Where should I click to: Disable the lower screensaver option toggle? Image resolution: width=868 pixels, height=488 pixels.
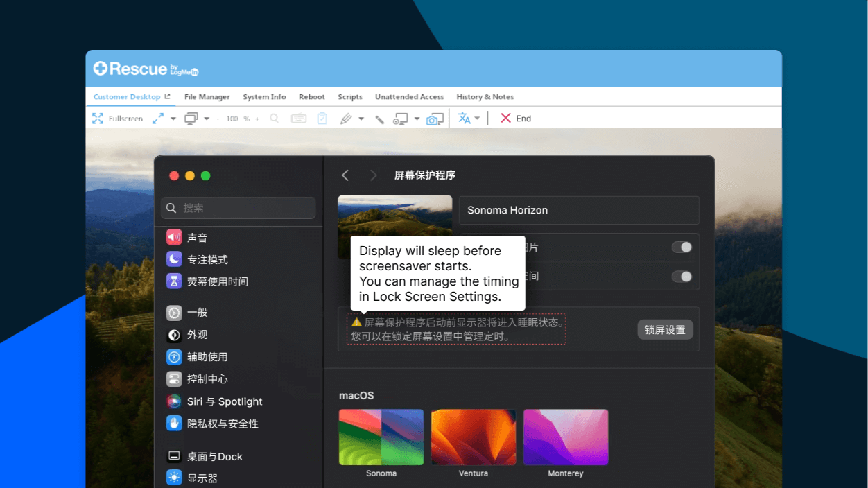pyautogui.click(x=682, y=277)
